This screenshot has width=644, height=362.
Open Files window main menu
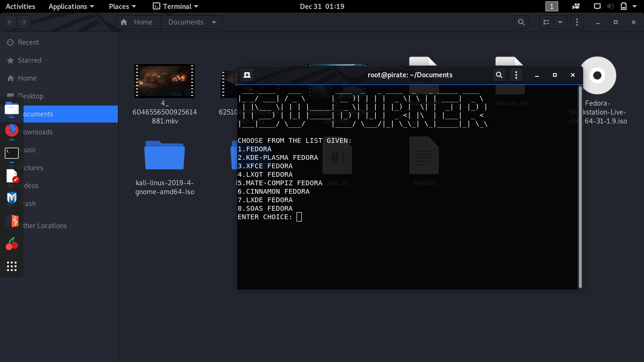[x=577, y=22]
